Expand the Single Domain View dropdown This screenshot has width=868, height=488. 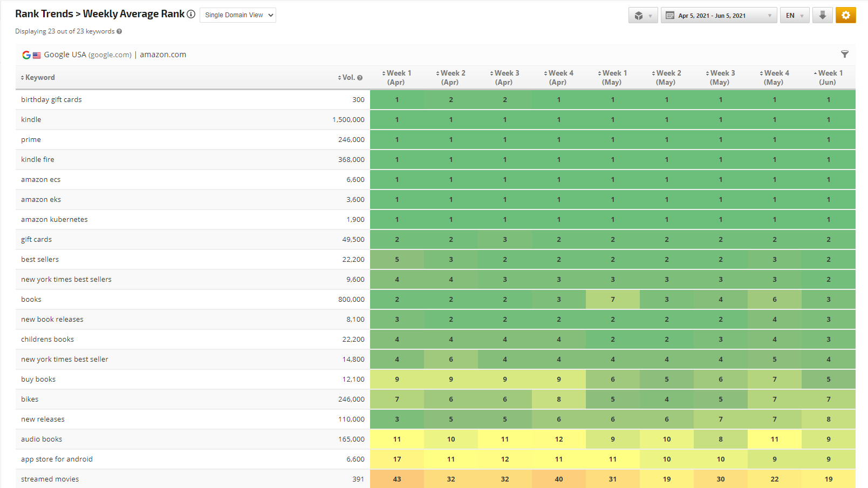238,15
